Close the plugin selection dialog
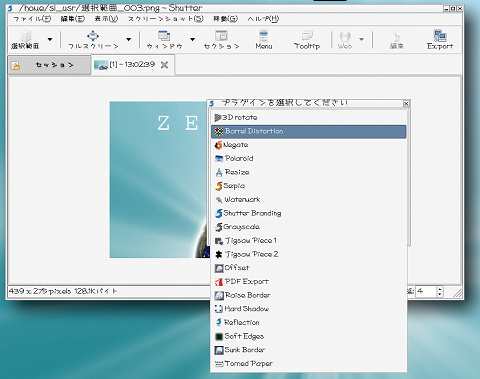 pyautogui.click(x=406, y=103)
